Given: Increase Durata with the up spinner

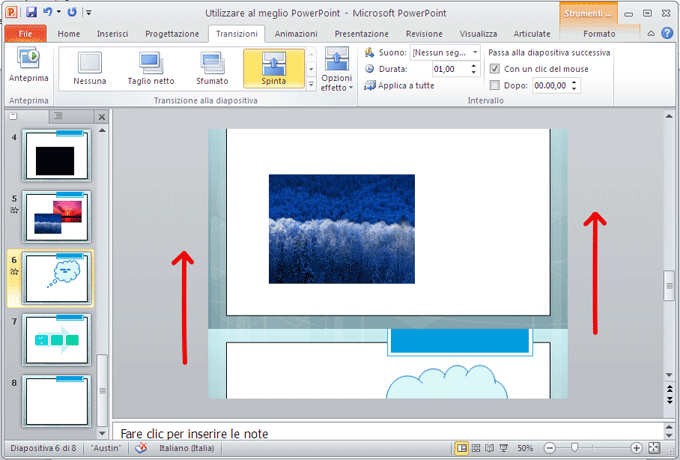Looking at the screenshot, I should pos(474,66).
